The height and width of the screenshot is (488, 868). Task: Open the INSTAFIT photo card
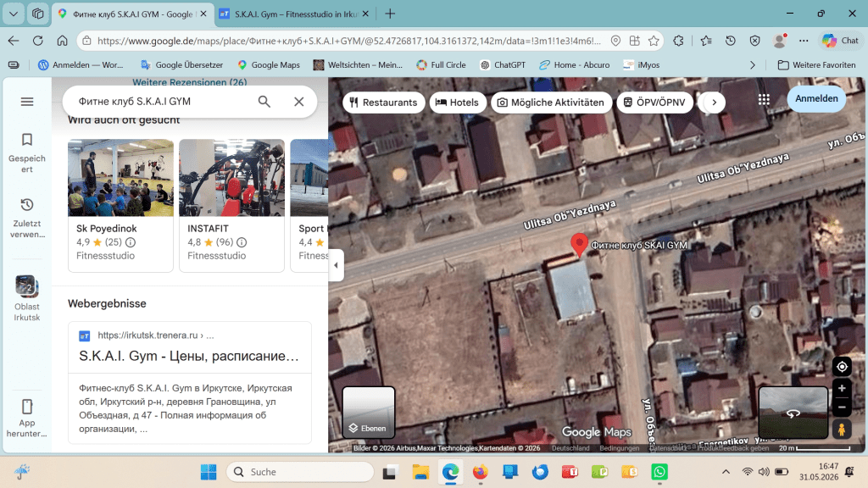(x=232, y=178)
